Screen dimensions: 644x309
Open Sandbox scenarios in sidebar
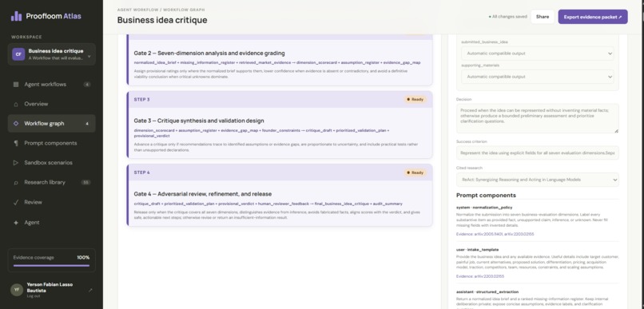pyautogui.click(x=51, y=163)
